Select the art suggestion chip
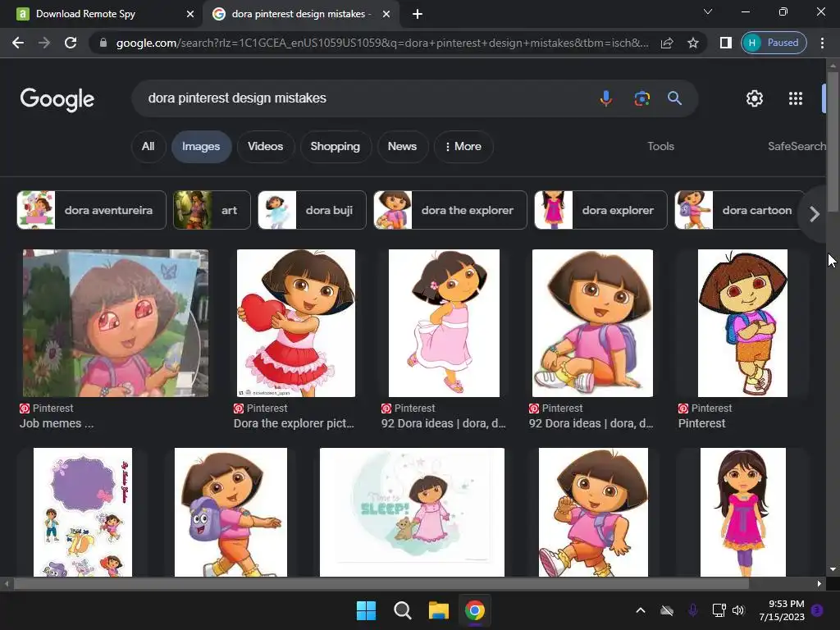Viewport: 840px width, 630px height. click(212, 210)
